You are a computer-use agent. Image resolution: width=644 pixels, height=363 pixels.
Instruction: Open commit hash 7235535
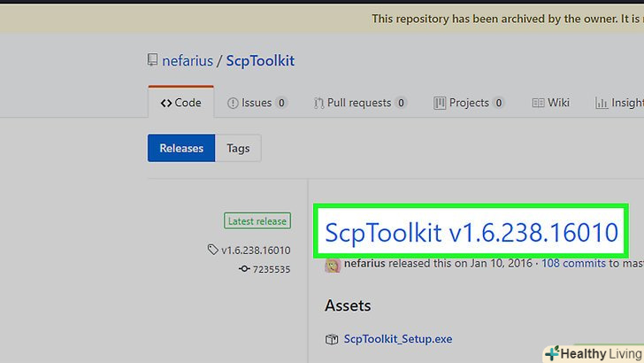[272, 269]
